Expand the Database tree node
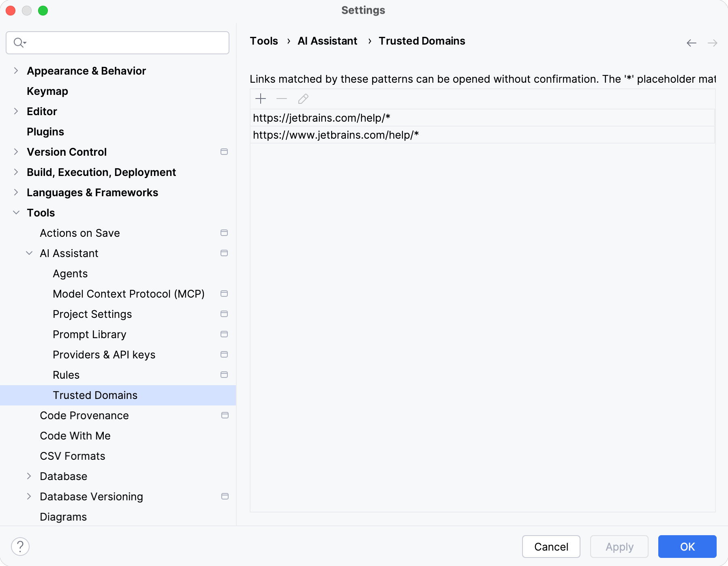 (x=29, y=476)
